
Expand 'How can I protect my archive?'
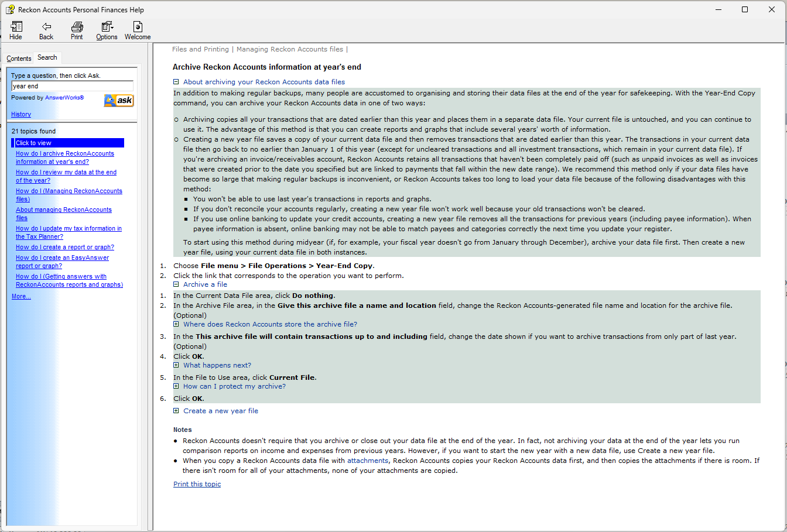click(x=176, y=386)
